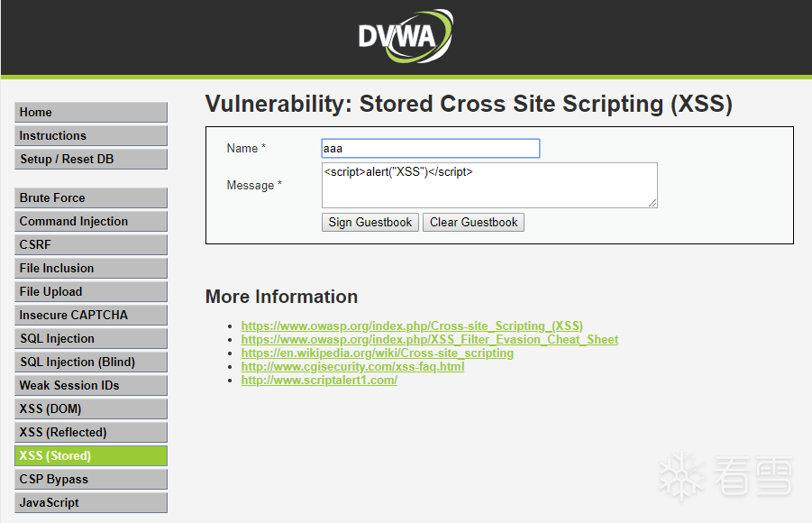
Task: Navigate to the CSRF page
Action: [x=91, y=244]
